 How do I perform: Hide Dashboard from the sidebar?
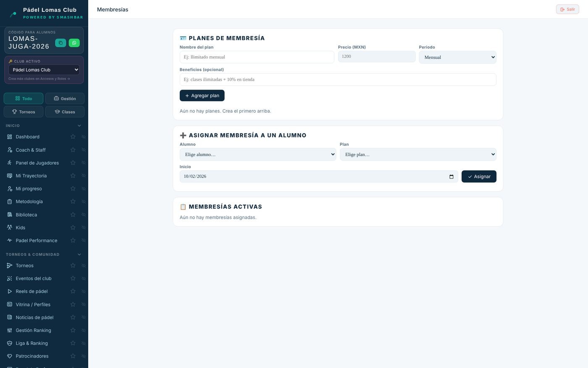84,137
